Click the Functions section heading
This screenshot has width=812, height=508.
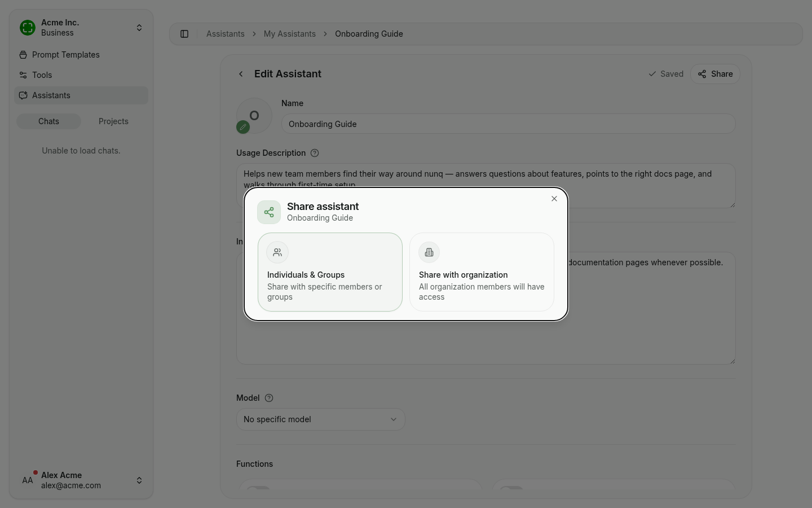click(254, 464)
